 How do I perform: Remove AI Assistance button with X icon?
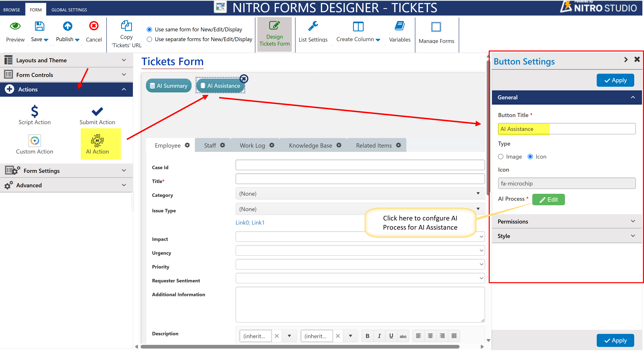pos(244,79)
